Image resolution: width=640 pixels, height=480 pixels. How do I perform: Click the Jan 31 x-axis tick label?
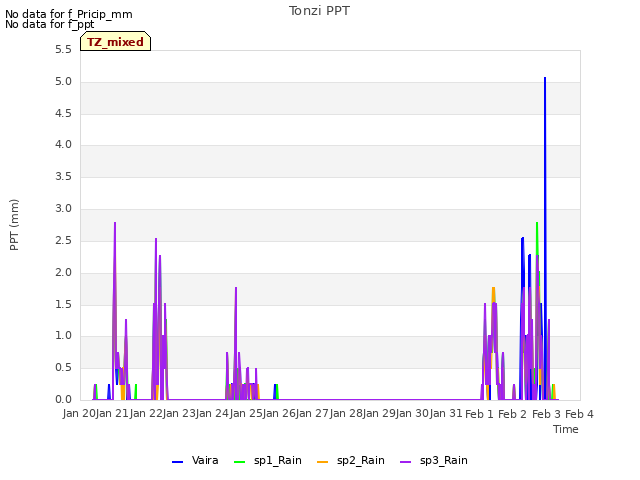coord(446,414)
